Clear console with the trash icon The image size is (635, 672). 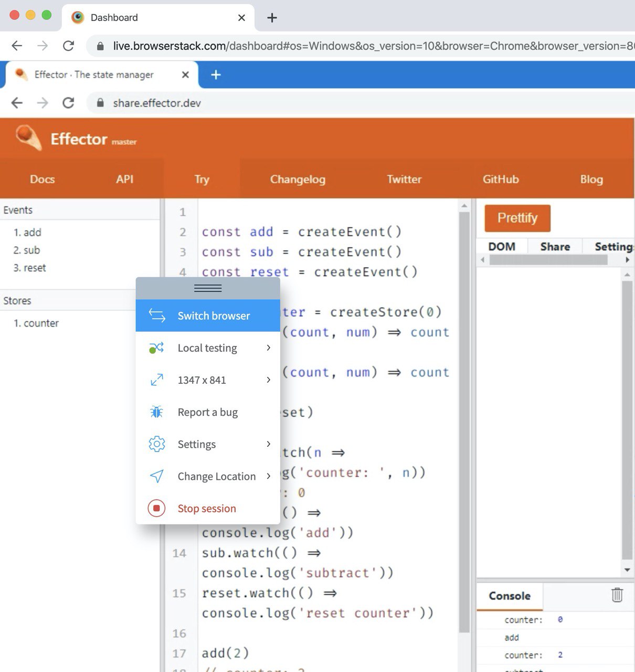pos(617,595)
